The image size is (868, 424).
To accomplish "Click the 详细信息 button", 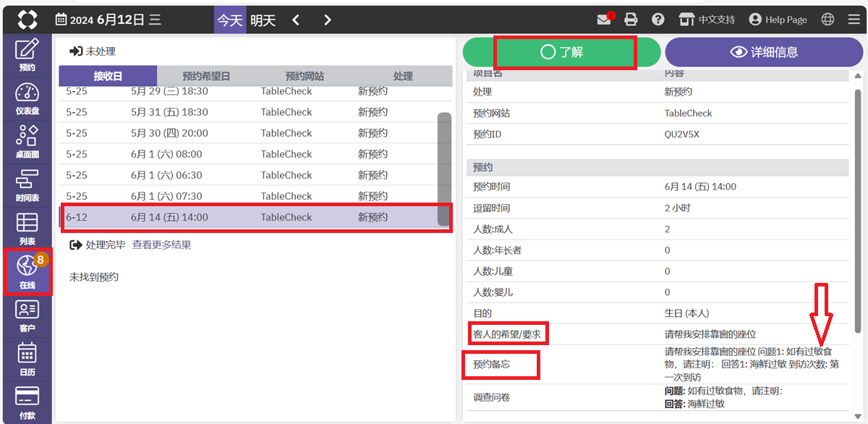I will tap(764, 52).
